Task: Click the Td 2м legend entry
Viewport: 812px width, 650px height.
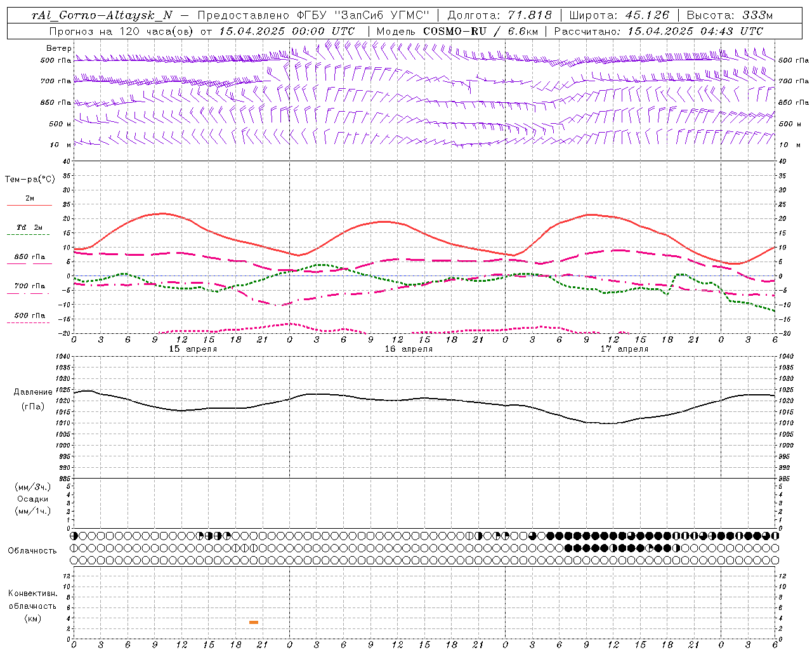Action: coord(29,227)
